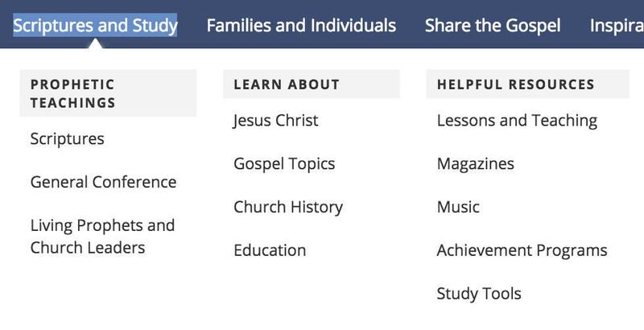The height and width of the screenshot is (330, 644).
Task: Open Achievement Programs
Action: (x=522, y=250)
